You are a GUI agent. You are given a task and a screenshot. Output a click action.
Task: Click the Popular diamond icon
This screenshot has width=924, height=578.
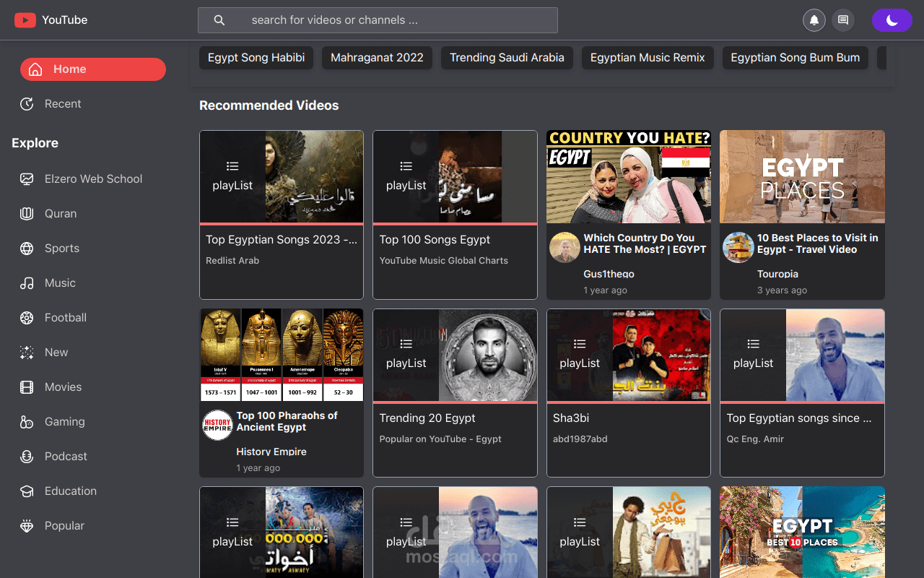coord(27,526)
